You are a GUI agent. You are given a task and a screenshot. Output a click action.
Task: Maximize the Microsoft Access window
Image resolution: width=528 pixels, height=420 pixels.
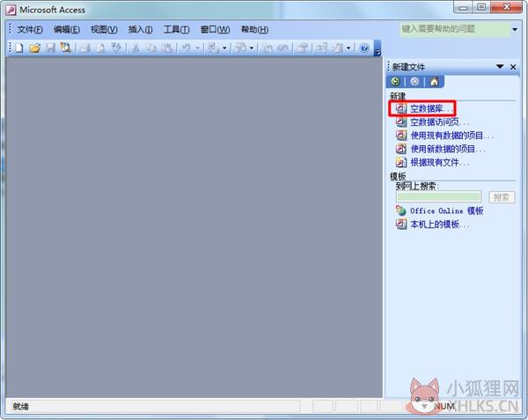pyautogui.click(x=482, y=7)
